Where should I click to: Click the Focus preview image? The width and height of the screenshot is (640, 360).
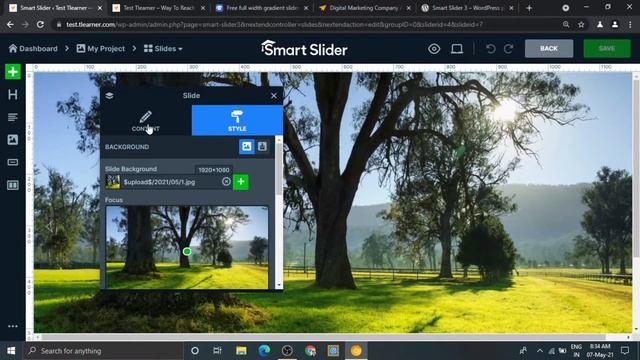point(187,247)
